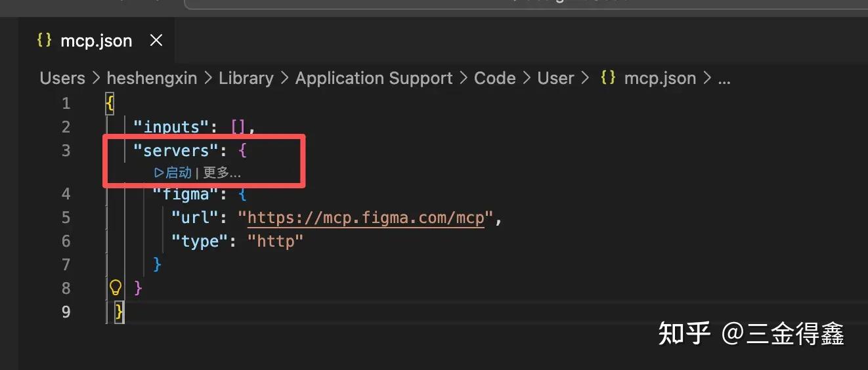
Task: Click the "http" string value
Action: 276,241
